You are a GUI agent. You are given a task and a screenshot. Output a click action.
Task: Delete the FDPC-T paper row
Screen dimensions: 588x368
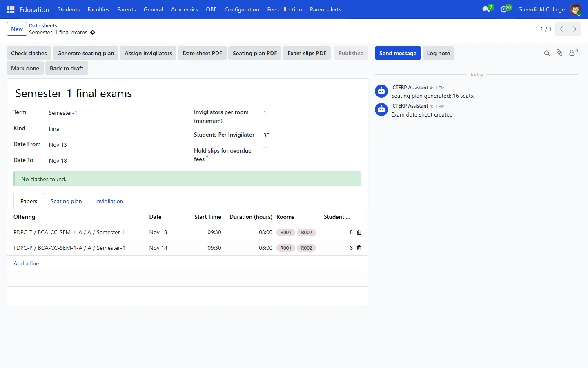[x=359, y=232]
